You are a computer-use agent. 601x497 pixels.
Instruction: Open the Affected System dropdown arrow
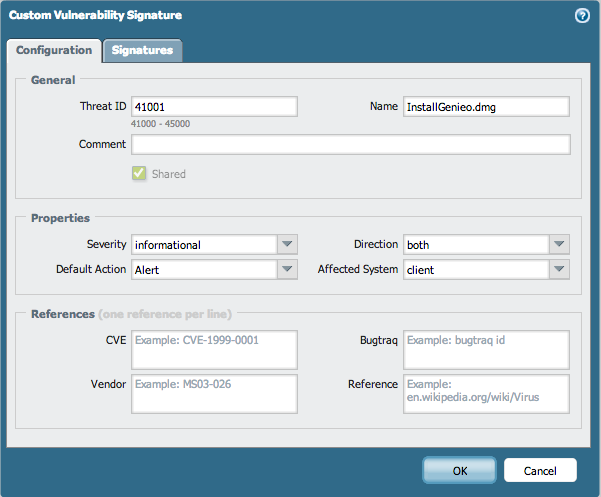pyautogui.click(x=559, y=269)
